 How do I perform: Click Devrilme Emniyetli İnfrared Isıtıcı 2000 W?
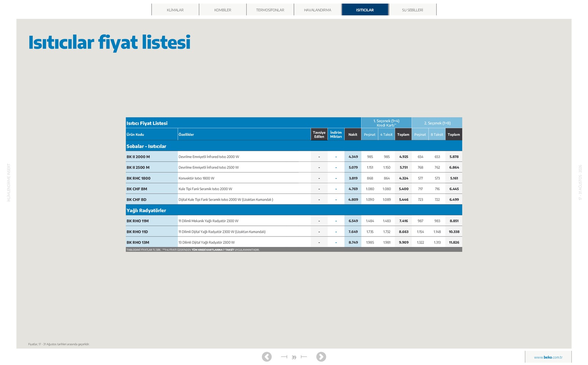(209, 157)
